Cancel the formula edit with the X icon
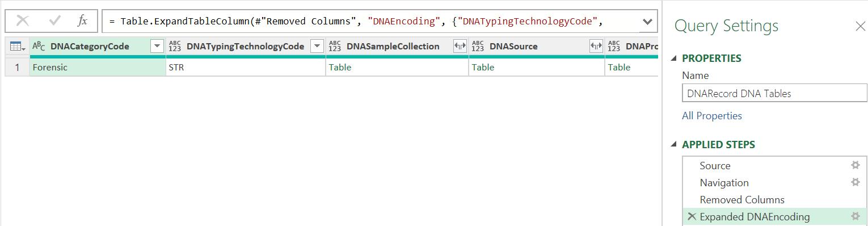Screen dimensions: 868x226 (23, 22)
